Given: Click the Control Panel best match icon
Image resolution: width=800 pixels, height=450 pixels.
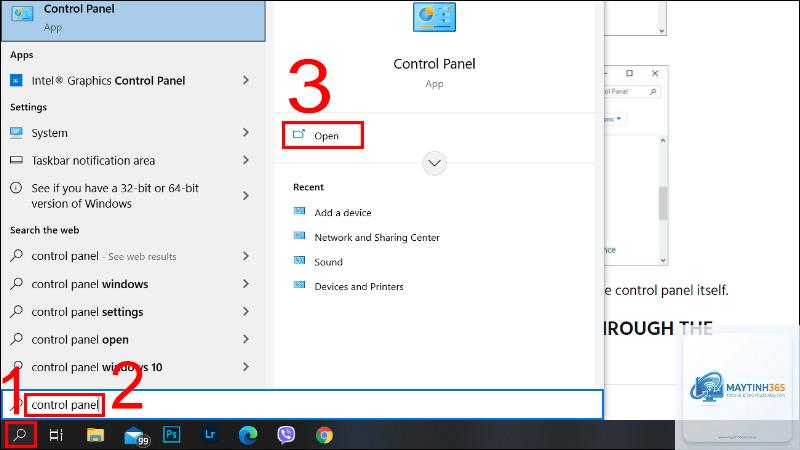Looking at the screenshot, I should coord(22,14).
